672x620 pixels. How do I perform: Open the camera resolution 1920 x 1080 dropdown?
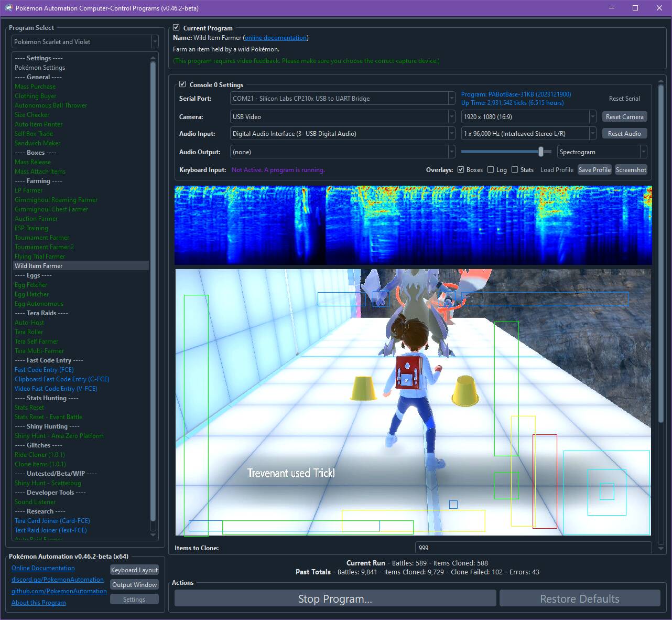[x=528, y=117]
